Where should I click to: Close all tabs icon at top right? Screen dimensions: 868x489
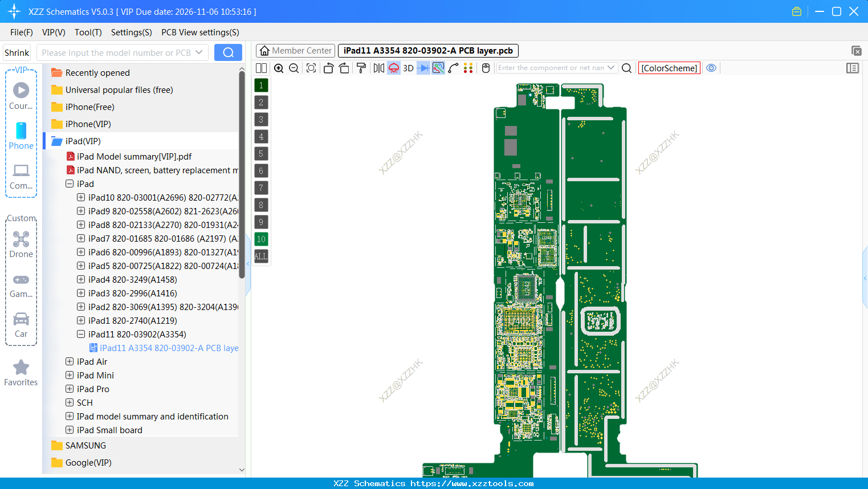[856, 51]
